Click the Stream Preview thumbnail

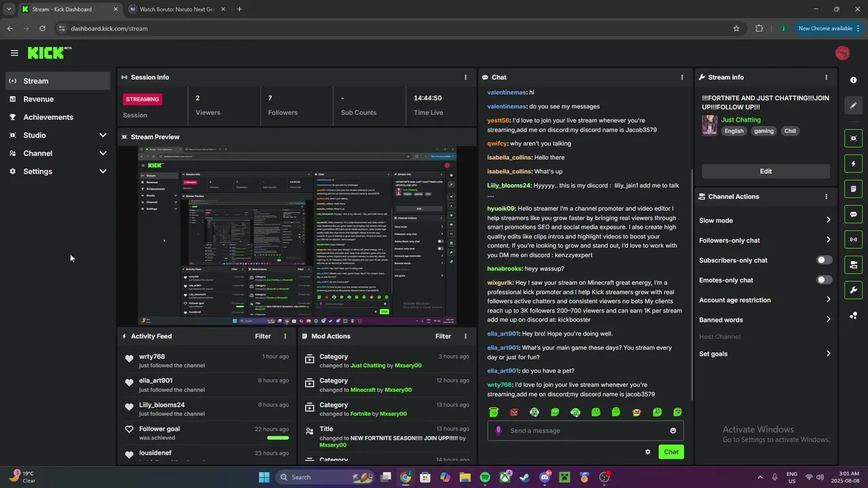(297, 235)
